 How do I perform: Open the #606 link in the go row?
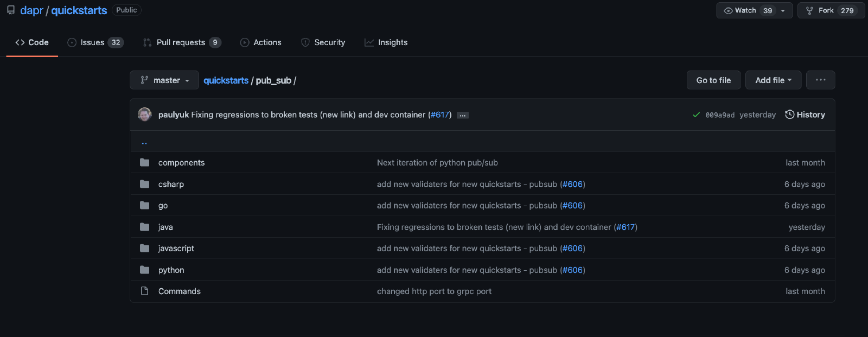coord(573,206)
